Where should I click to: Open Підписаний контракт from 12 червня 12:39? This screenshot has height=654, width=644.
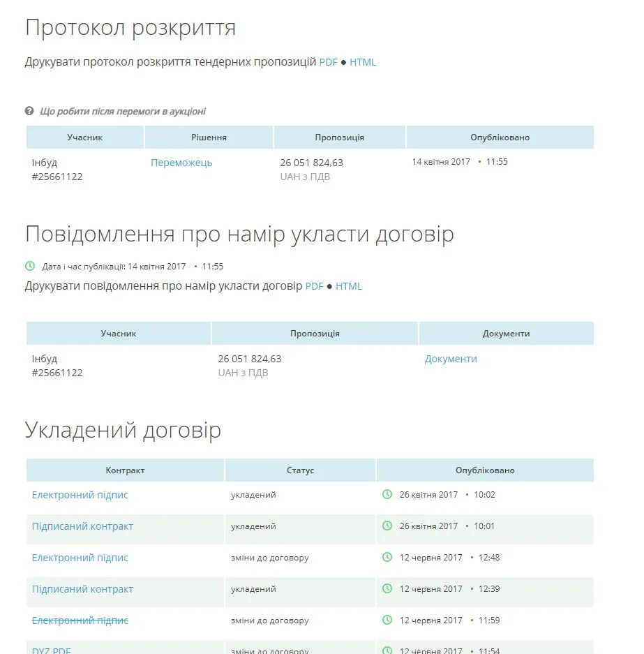pyautogui.click(x=82, y=589)
